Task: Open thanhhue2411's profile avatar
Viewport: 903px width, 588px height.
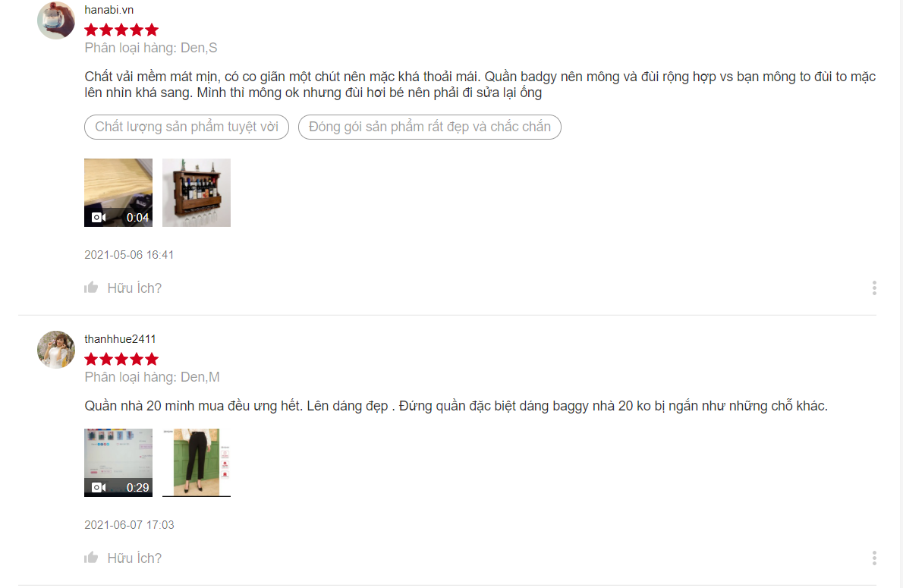Action: pos(56,350)
